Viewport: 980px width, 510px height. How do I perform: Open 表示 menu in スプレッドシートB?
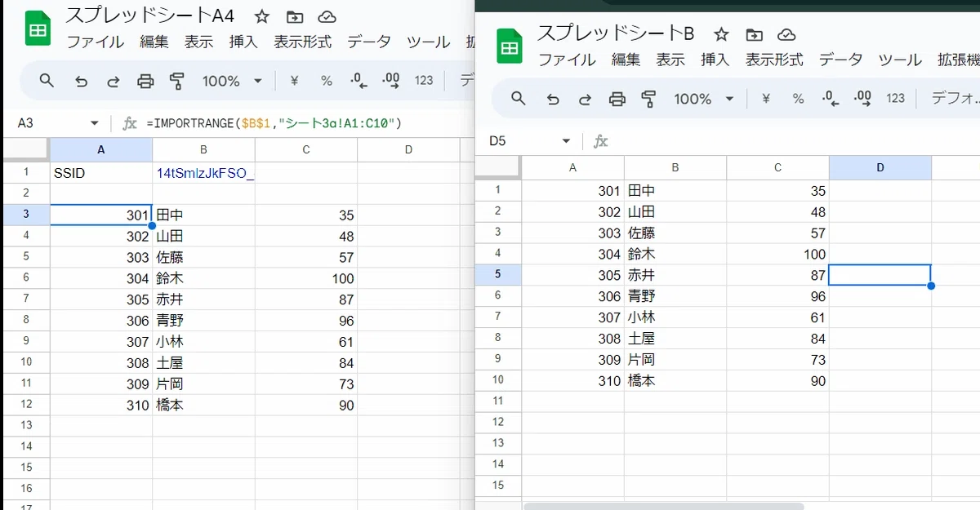pyautogui.click(x=670, y=60)
